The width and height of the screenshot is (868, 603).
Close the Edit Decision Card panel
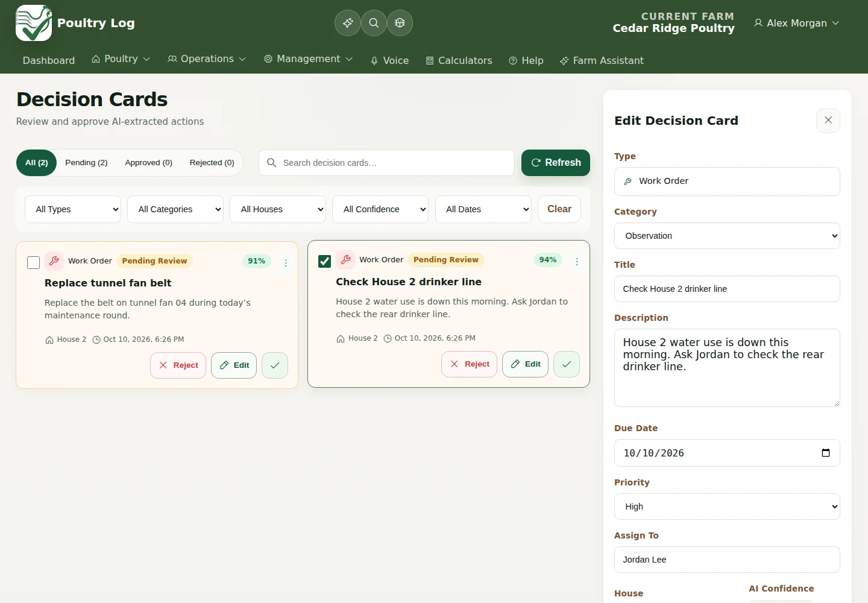pos(828,121)
